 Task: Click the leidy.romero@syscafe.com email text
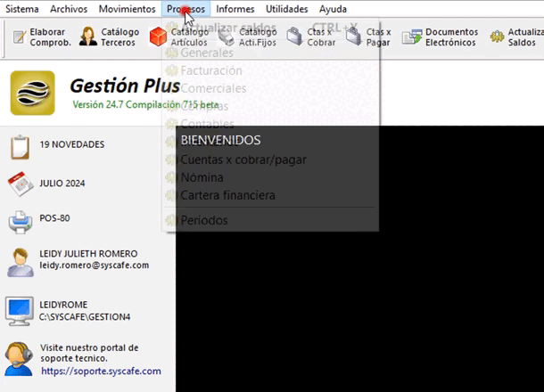(x=94, y=265)
